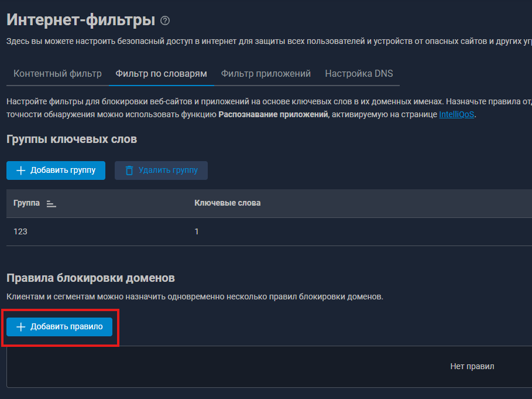Click the Ключевые слова column header
Screen dimensions: 532x399
227,203
